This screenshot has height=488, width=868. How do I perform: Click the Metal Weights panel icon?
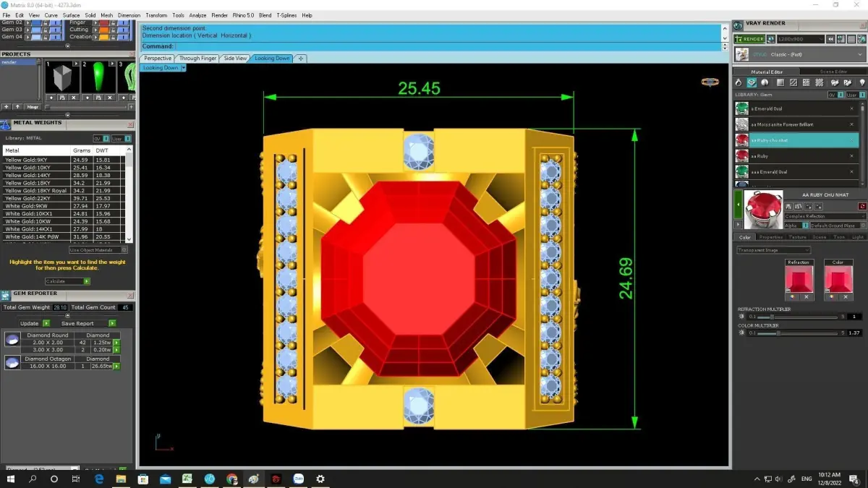pos(6,124)
